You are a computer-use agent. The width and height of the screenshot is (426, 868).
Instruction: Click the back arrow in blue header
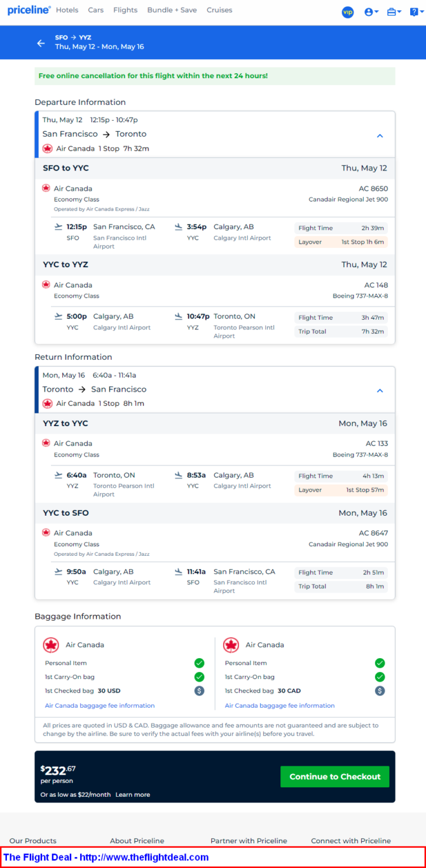tap(41, 43)
